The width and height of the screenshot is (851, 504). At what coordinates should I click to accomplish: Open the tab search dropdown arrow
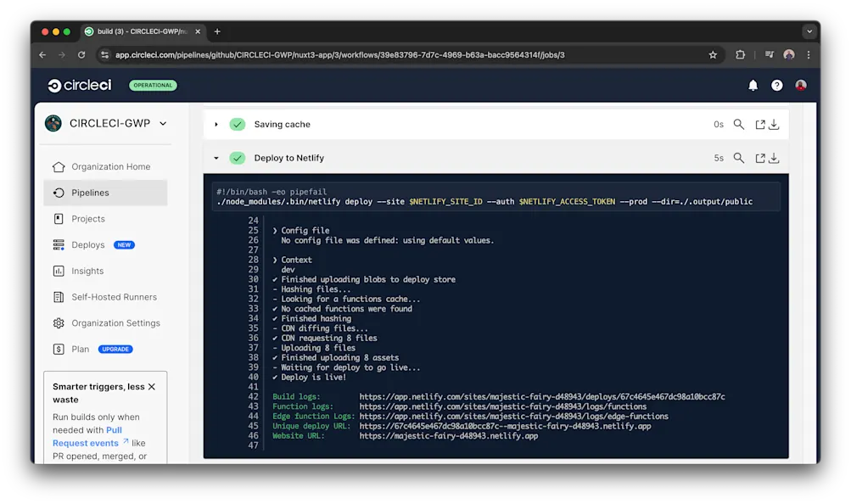coord(809,31)
